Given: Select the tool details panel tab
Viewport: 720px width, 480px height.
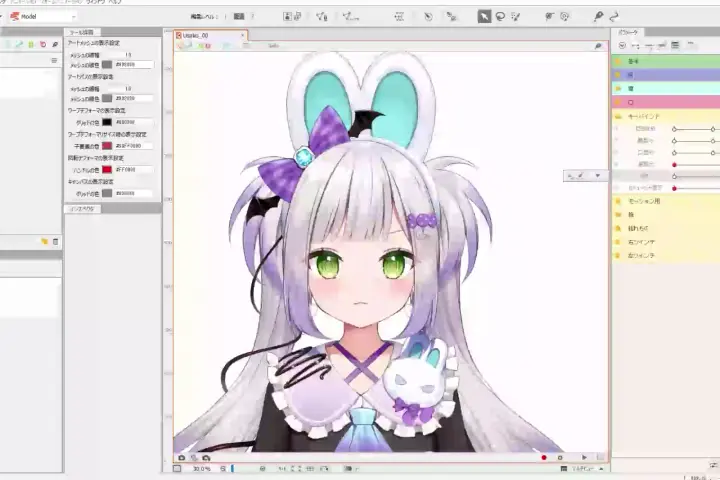Looking at the screenshot, I should click(x=82, y=32).
